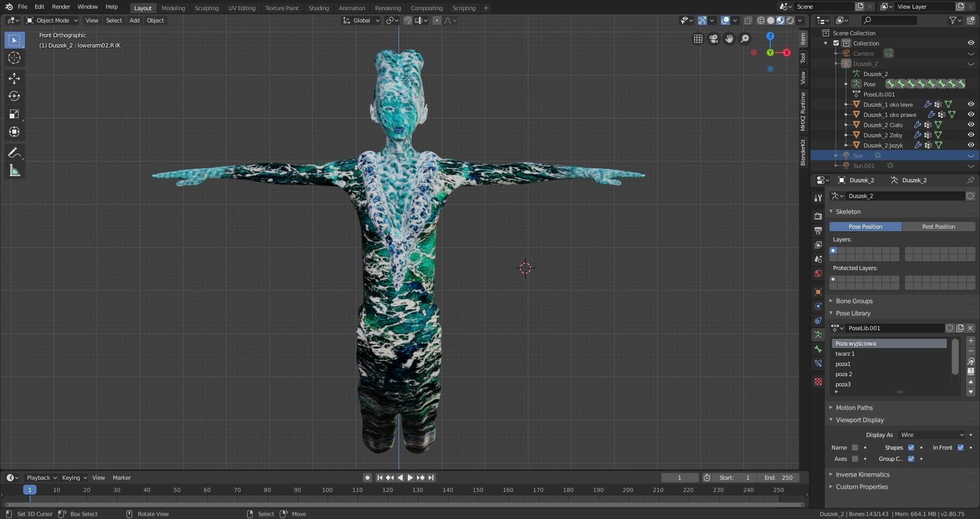Click blue Z axis on navigation gizmo
The image size is (980, 519).
point(770,36)
